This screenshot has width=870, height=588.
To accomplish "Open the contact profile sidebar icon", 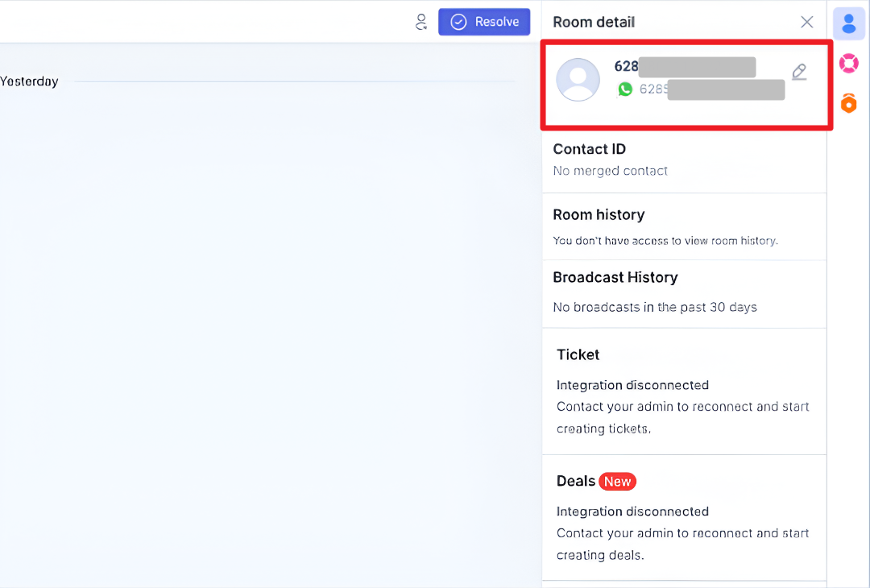I will [x=848, y=23].
